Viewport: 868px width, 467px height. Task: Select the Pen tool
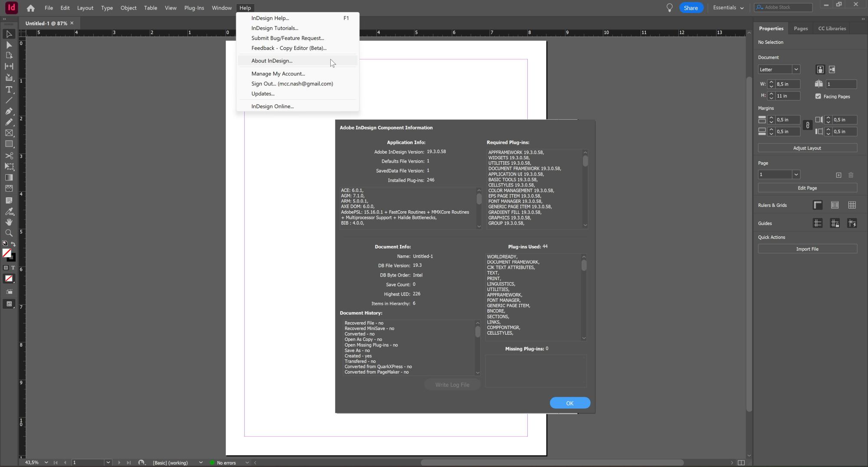(x=9, y=111)
